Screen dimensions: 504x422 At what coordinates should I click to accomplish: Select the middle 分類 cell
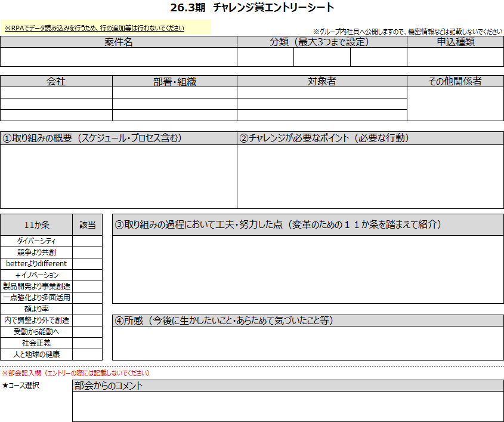point(321,57)
